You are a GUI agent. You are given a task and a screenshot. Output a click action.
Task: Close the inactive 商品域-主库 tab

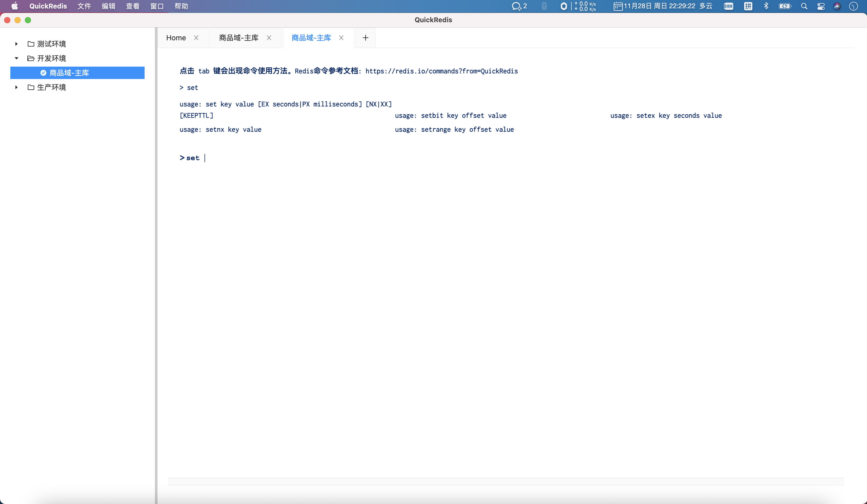point(269,38)
